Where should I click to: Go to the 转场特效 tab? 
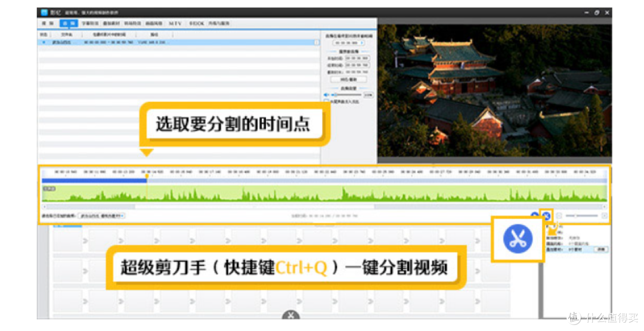point(132,23)
